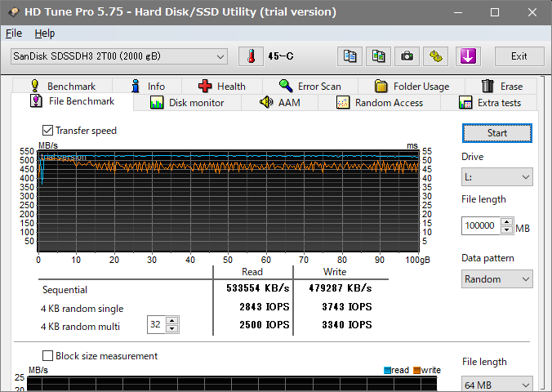Click the copy text to clipboard icon
552x392 pixels.
pyautogui.click(x=349, y=56)
